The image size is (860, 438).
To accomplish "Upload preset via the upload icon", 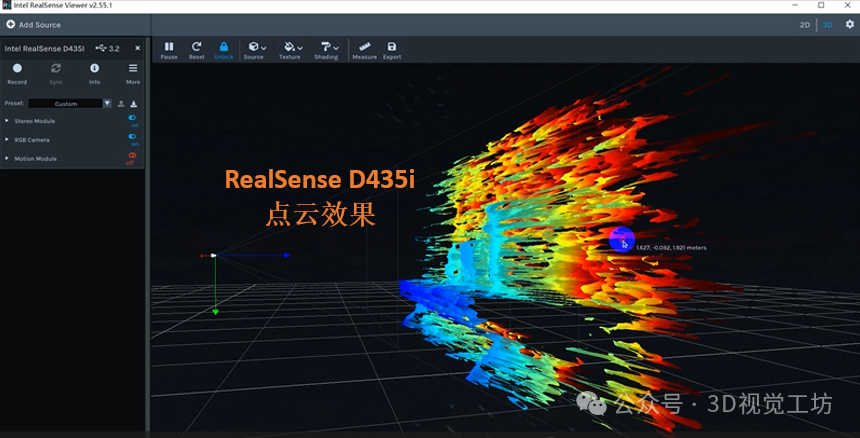I will (x=121, y=104).
